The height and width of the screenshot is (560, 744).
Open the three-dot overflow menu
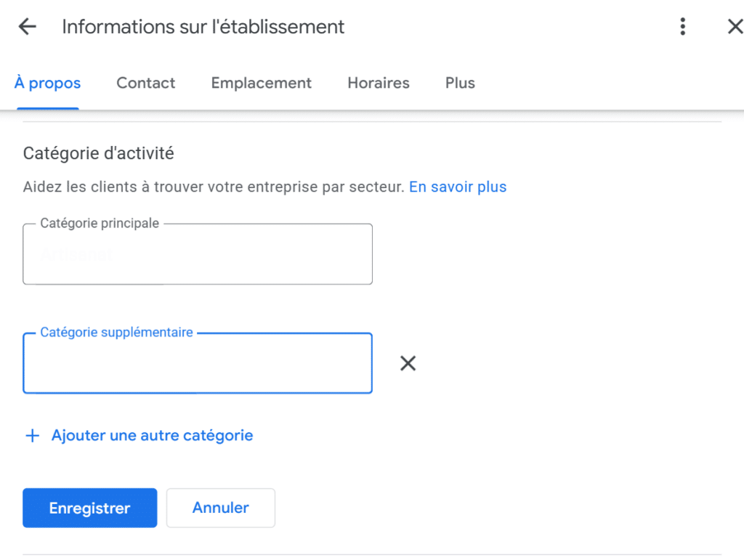point(682,26)
